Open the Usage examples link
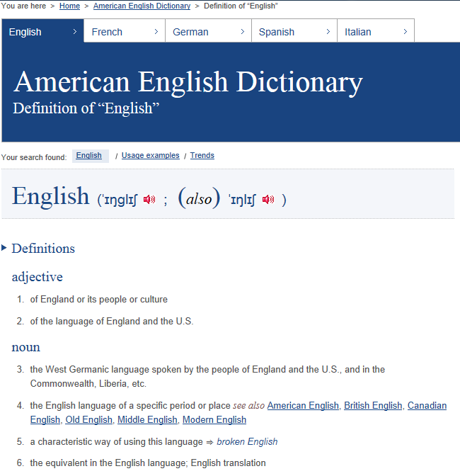This screenshot has width=460, height=476. (x=151, y=155)
